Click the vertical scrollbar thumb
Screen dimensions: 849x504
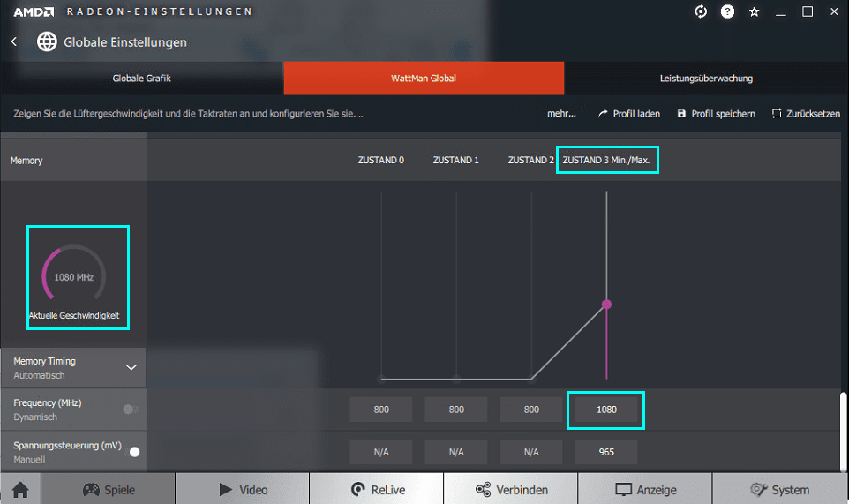coord(843,431)
